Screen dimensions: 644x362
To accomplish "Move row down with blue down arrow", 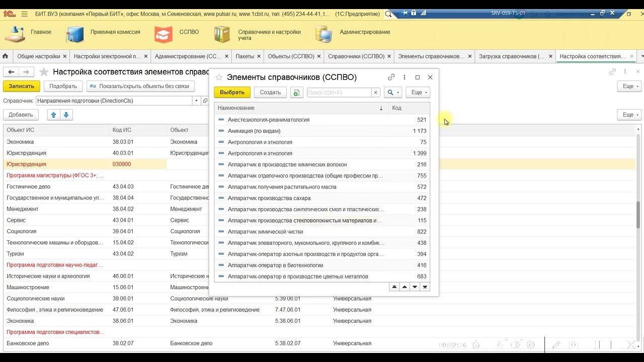I will tap(66, 115).
